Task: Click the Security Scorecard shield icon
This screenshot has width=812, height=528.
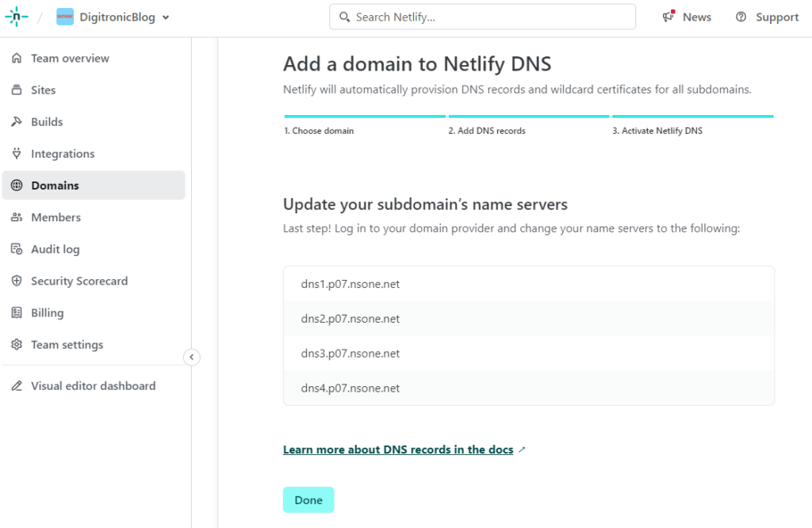Action: (17, 281)
